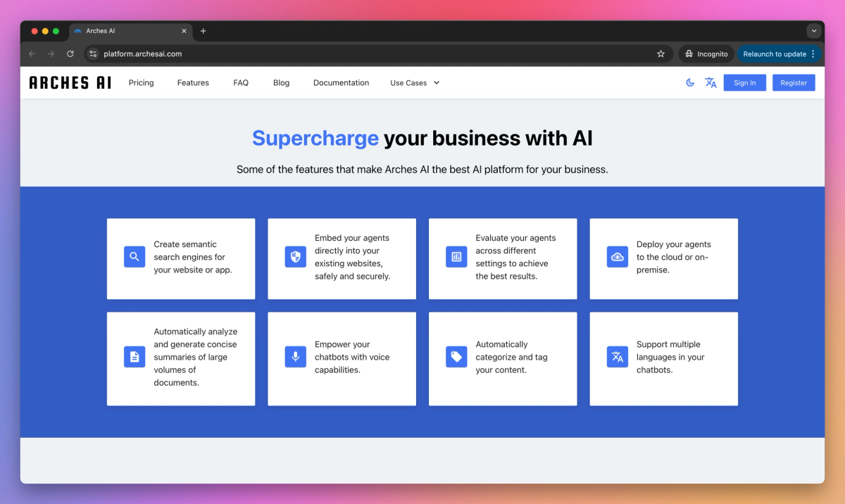
Task: Click subtitle "Some of the features" text
Action: (423, 170)
